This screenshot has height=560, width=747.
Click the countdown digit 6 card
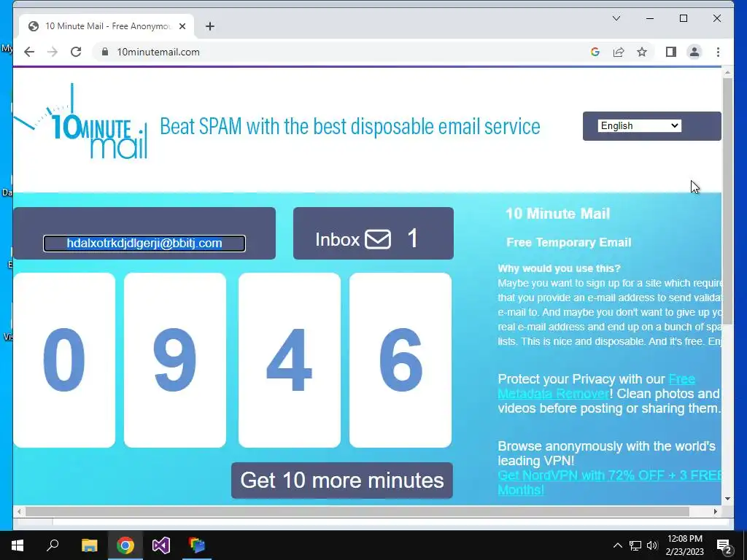[400, 360]
